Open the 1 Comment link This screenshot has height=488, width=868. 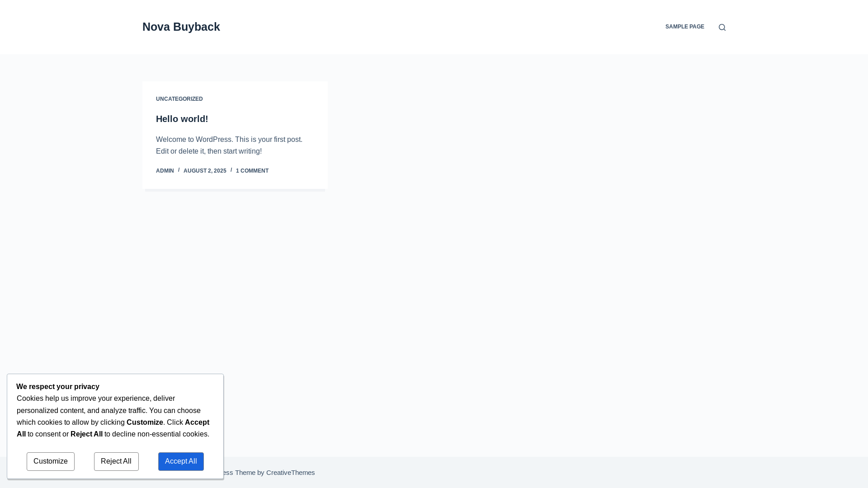(252, 171)
